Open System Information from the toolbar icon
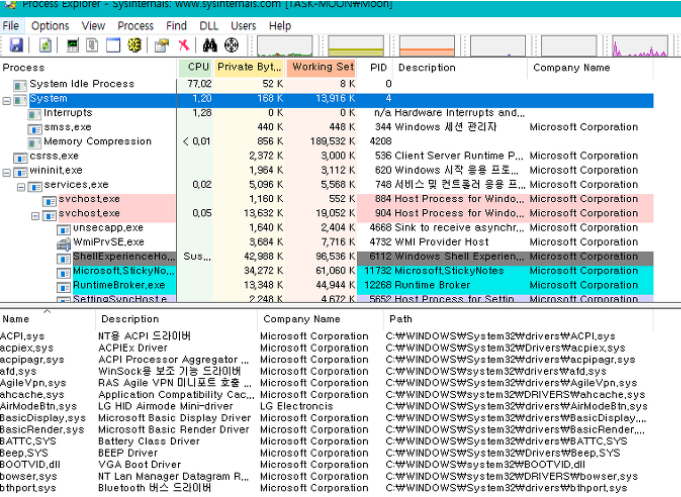This screenshot has width=681, height=497. click(72, 45)
